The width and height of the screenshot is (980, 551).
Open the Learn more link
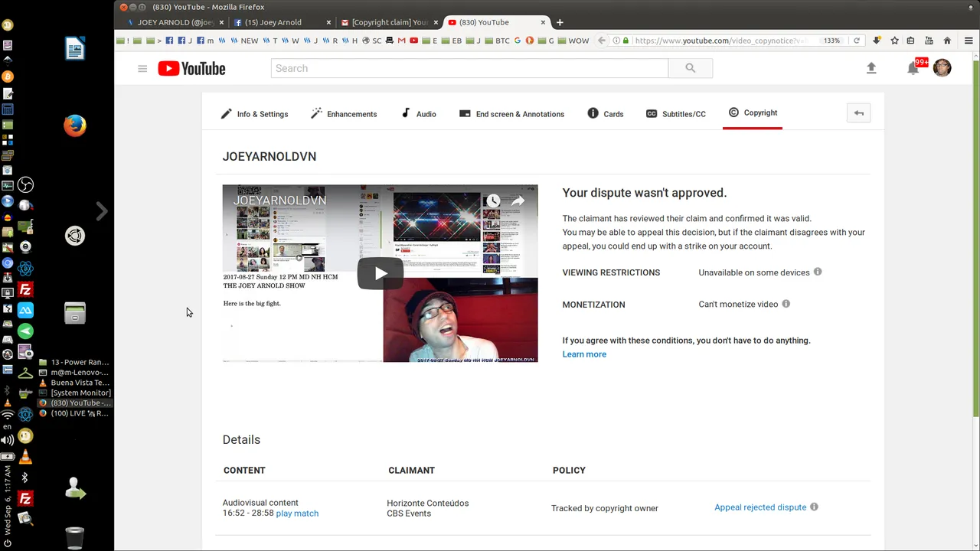coord(584,354)
